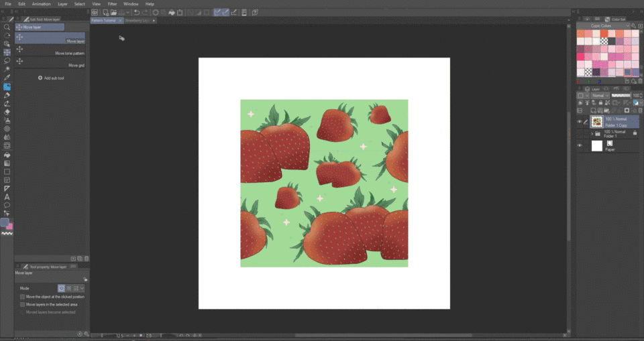Open the File menu

[x=8, y=4]
